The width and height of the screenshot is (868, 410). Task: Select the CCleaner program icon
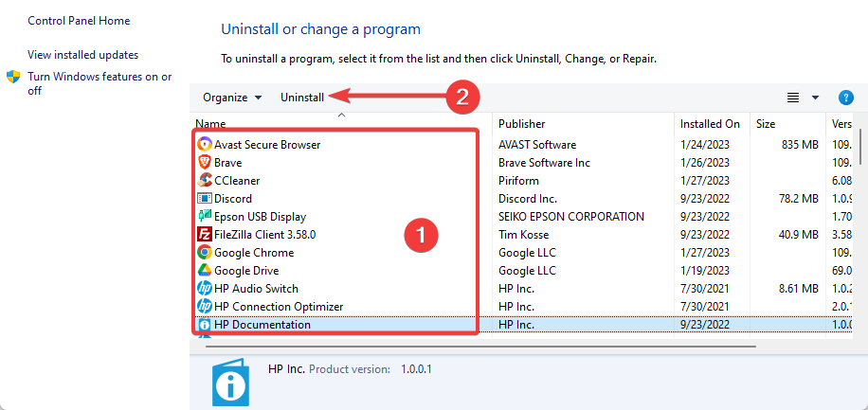click(205, 180)
